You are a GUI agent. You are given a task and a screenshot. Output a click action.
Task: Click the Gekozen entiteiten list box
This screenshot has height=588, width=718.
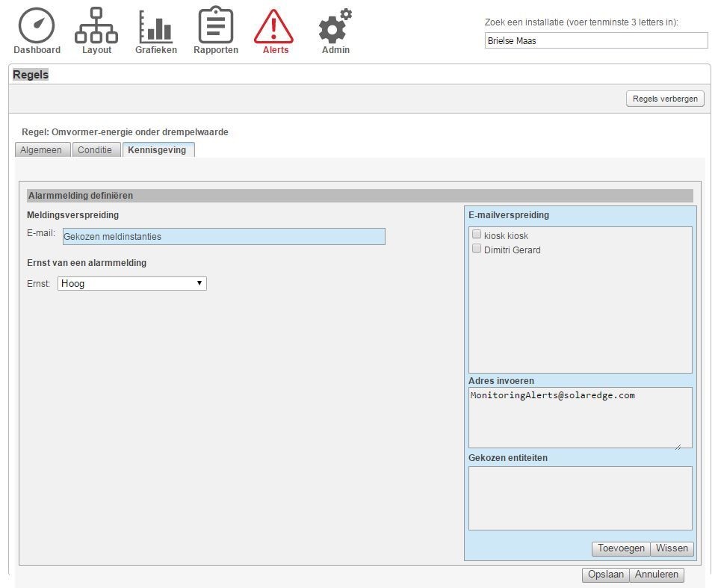[x=581, y=498]
